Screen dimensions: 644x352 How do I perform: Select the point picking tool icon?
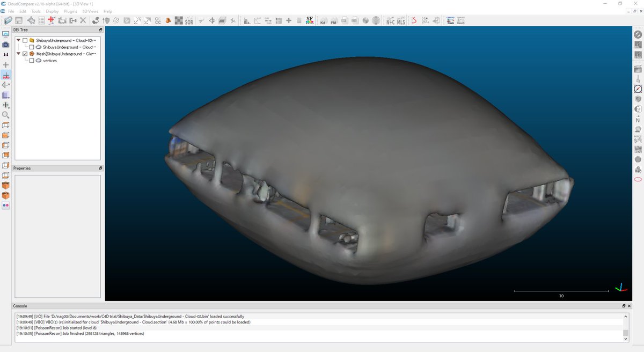click(31, 21)
